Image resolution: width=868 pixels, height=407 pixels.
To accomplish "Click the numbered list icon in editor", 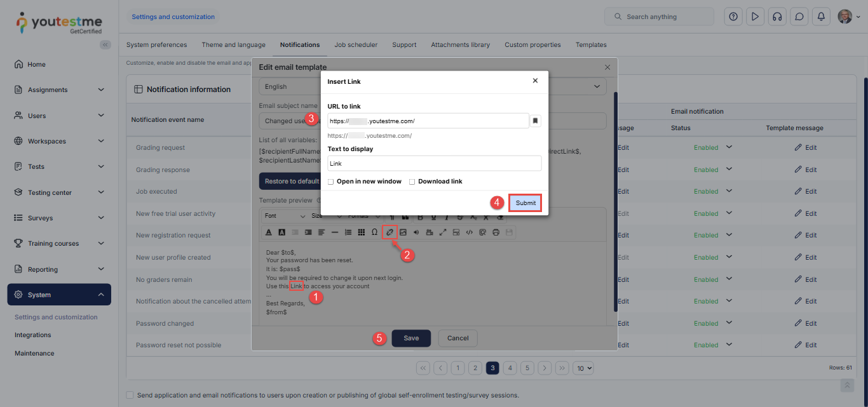I will click(x=348, y=232).
